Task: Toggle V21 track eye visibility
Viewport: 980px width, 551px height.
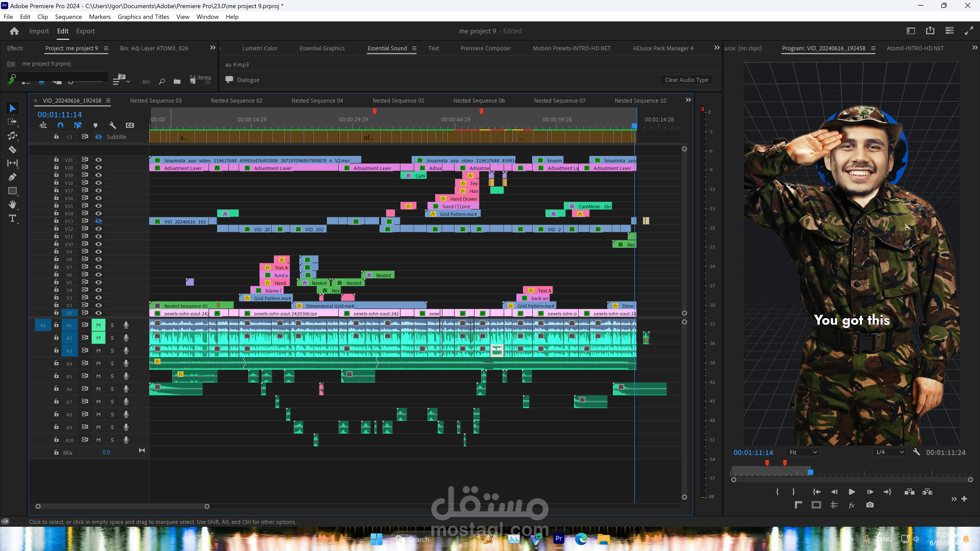Action: (x=99, y=160)
